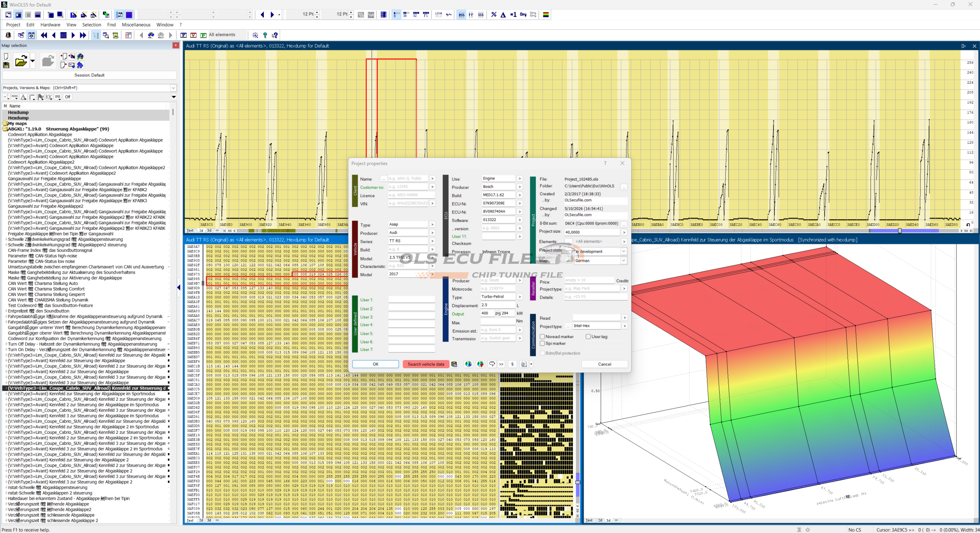The width and height of the screenshot is (980, 533).
Task: Tick the User tag checkbox
Action: coord(588,337)
